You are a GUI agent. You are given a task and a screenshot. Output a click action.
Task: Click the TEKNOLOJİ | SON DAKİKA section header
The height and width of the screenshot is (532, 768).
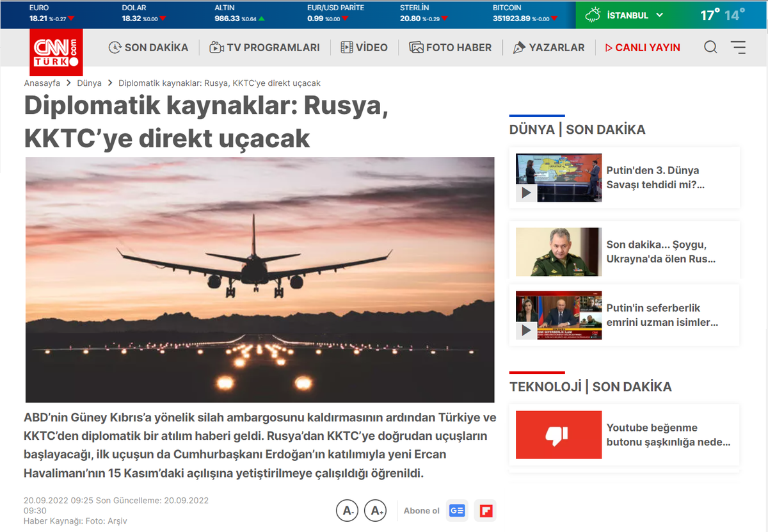pyautogui.click(x=591, y=387)
